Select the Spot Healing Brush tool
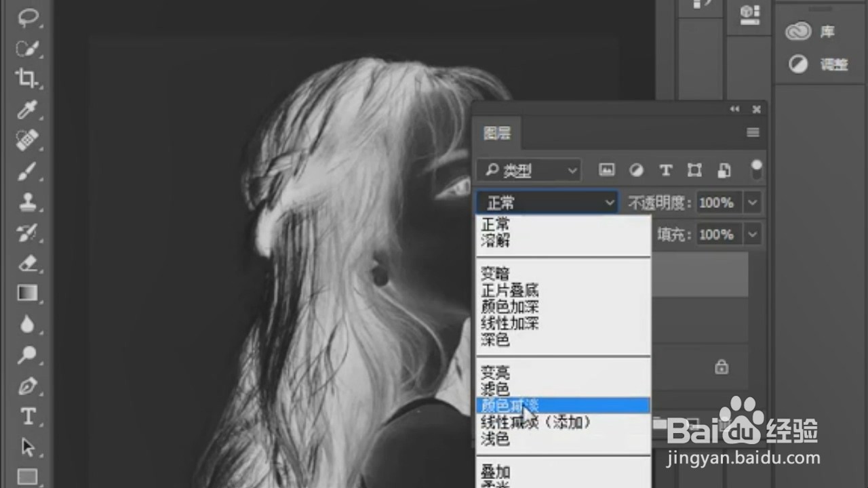Viewport: 868px width, 488px height. [27, 140]
